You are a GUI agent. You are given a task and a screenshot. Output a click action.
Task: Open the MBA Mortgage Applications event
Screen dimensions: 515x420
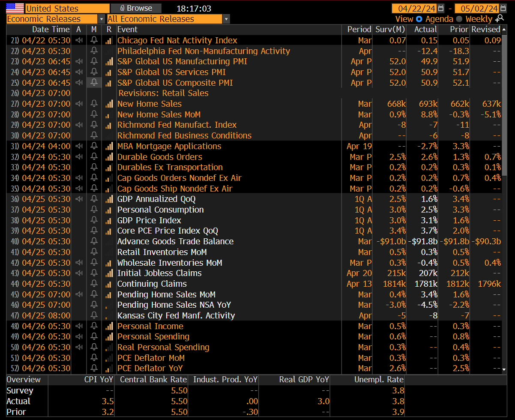coord(169,146)
